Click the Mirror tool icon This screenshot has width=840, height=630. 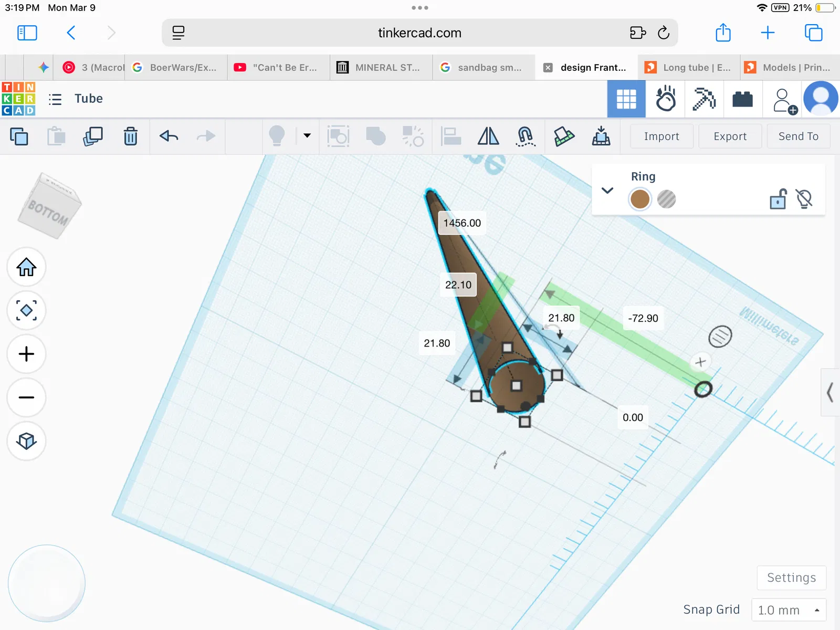(488, 136)
